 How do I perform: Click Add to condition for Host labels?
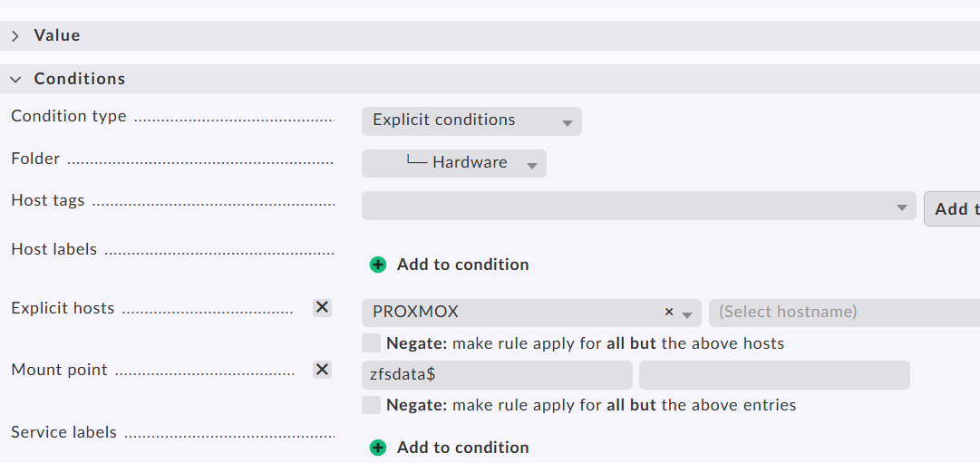(462, 265)
